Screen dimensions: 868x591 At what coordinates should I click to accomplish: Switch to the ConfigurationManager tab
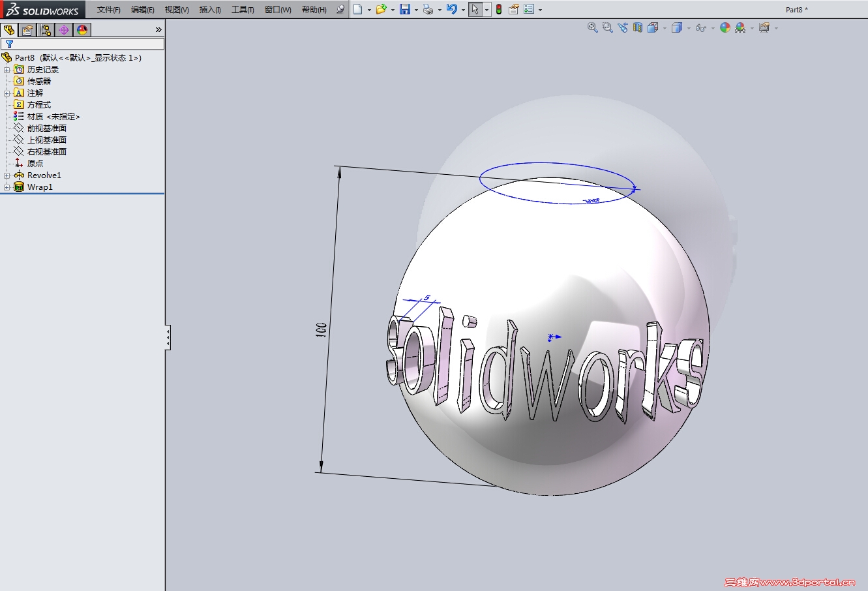(x=46, y=30)
